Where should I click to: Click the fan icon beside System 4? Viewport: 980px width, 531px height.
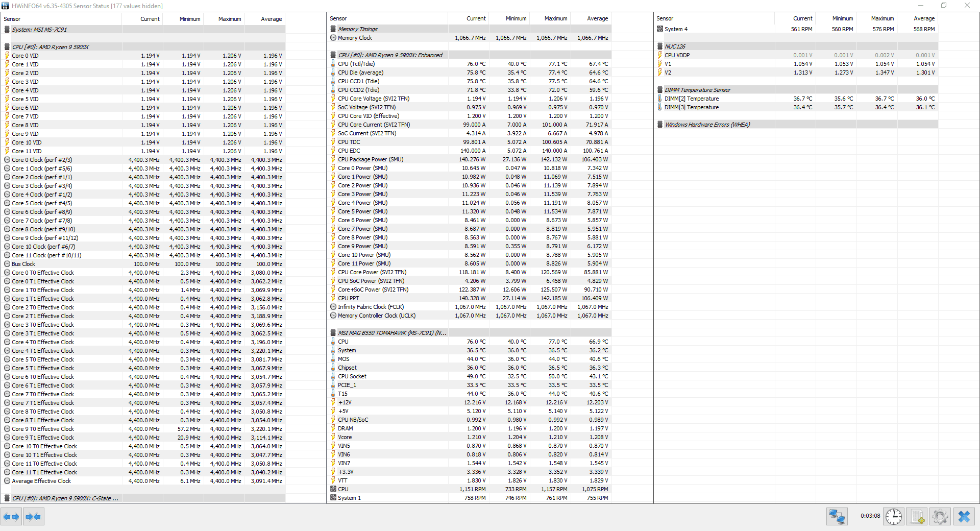pos(660,29)
